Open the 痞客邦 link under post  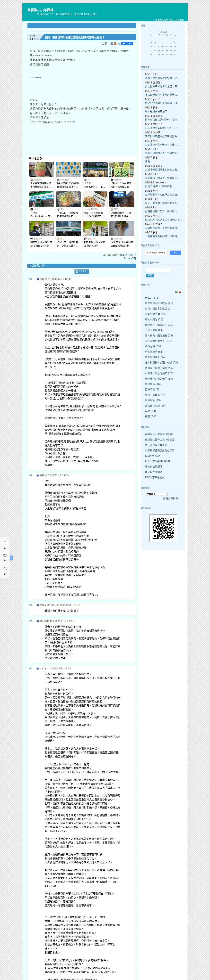point(123,255)
